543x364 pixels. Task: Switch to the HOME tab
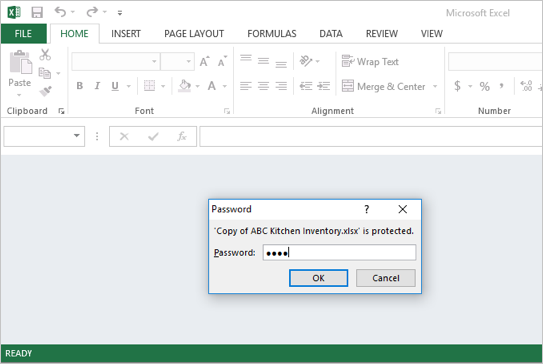point(74,34)
